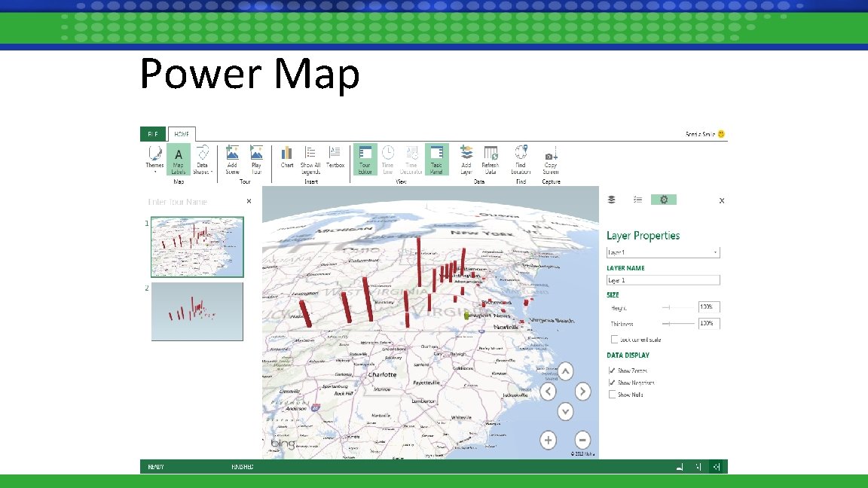Insert a Chart
The image size is (868, 488).
click(287, 157)
